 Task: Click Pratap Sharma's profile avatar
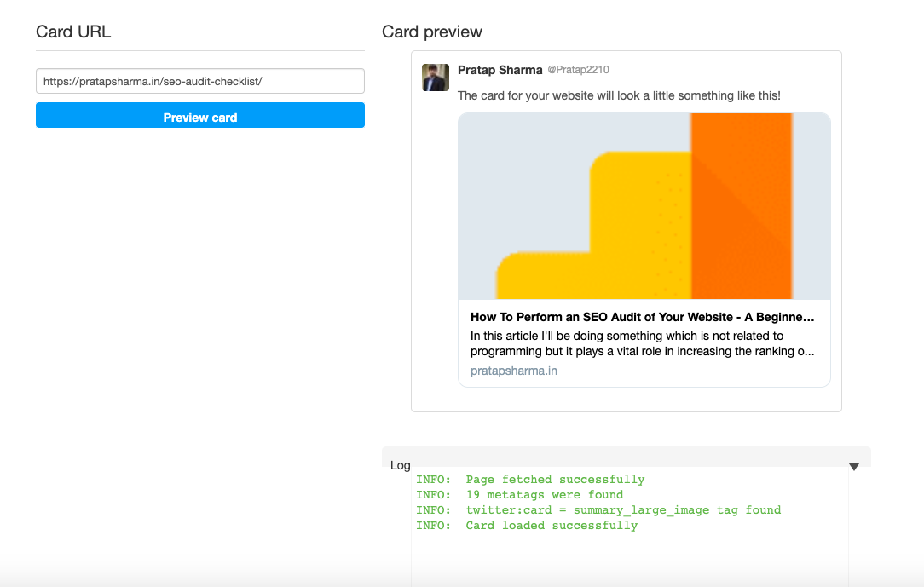click(x=436, y=78)
